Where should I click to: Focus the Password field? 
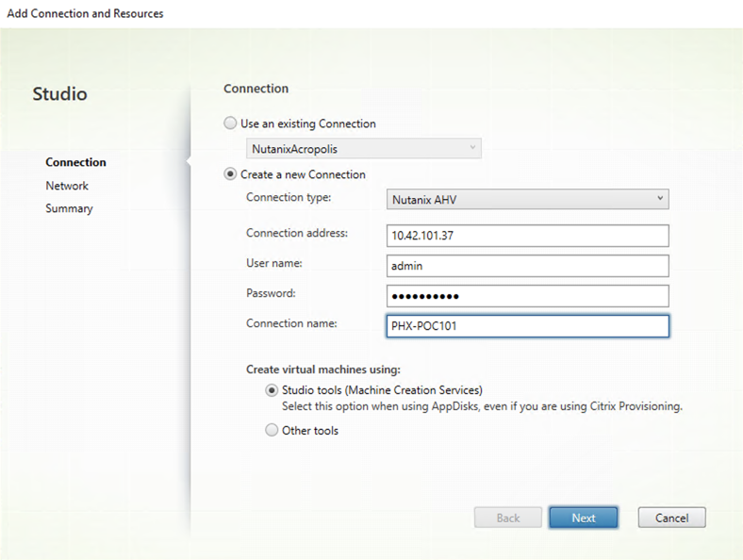tap(527, 296)
